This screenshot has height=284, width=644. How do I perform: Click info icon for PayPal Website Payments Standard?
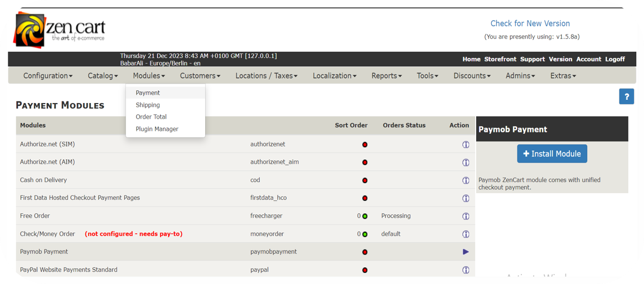tap(466, 270)
